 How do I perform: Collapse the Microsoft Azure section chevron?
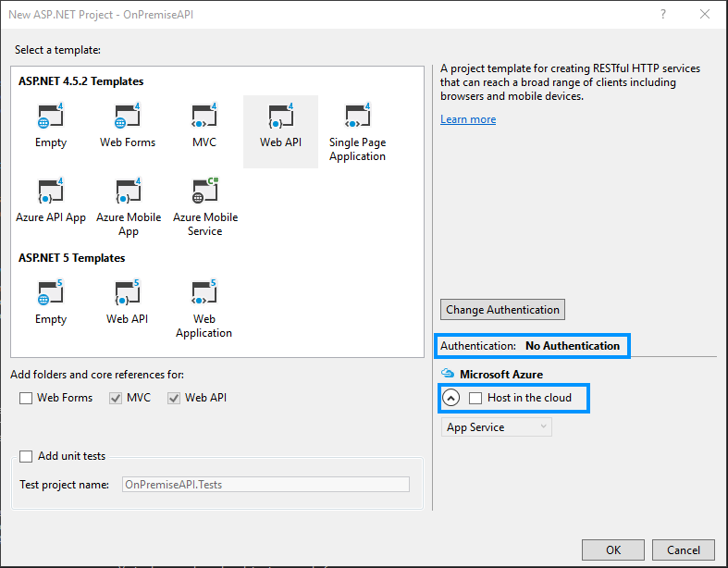point(450,398)
